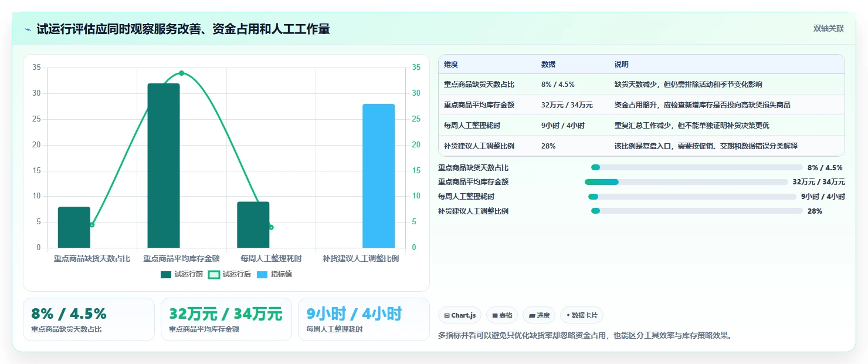Open the 32万元 / 34万元 data card
This screenshot has height=364, width=868.
coord(226,319)
